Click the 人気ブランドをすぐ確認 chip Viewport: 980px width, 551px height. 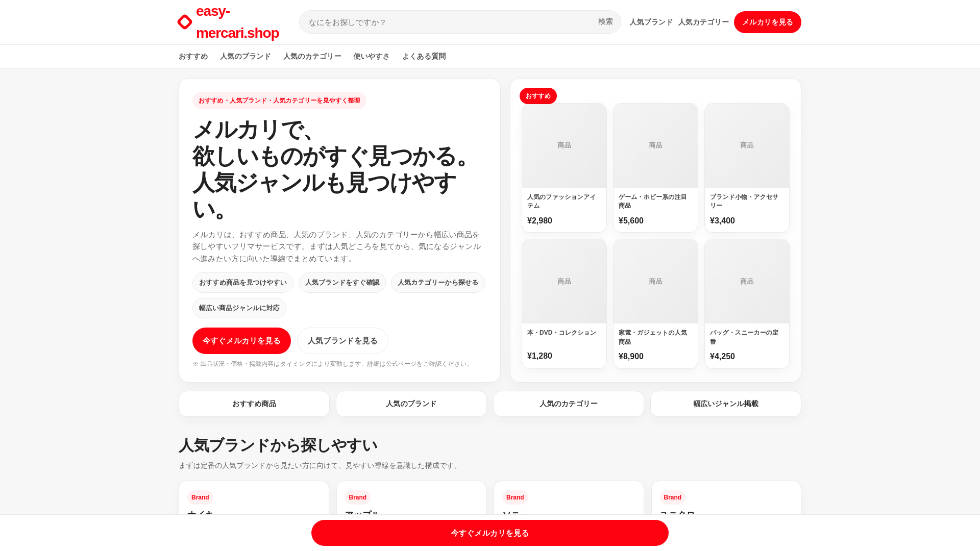coord(342,283)
